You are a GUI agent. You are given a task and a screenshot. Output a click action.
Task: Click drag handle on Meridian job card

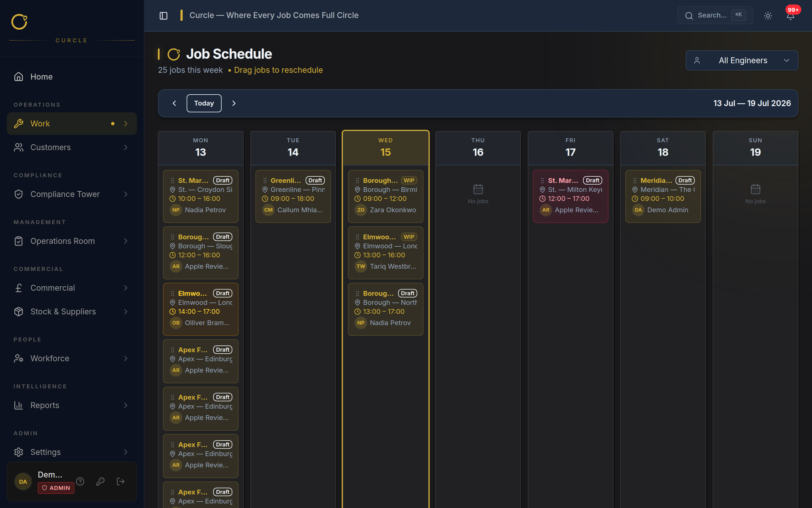tap(634, 180)
